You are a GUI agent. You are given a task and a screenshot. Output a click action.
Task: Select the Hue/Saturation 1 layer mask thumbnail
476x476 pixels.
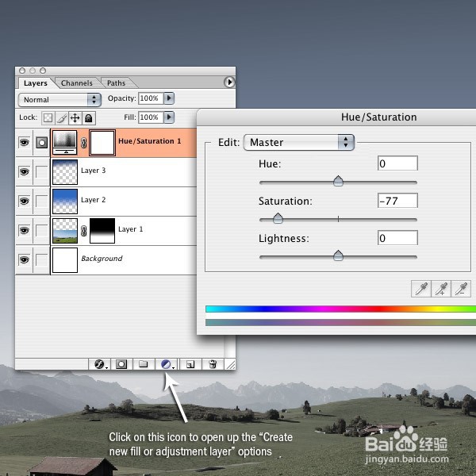coord(102,143)
